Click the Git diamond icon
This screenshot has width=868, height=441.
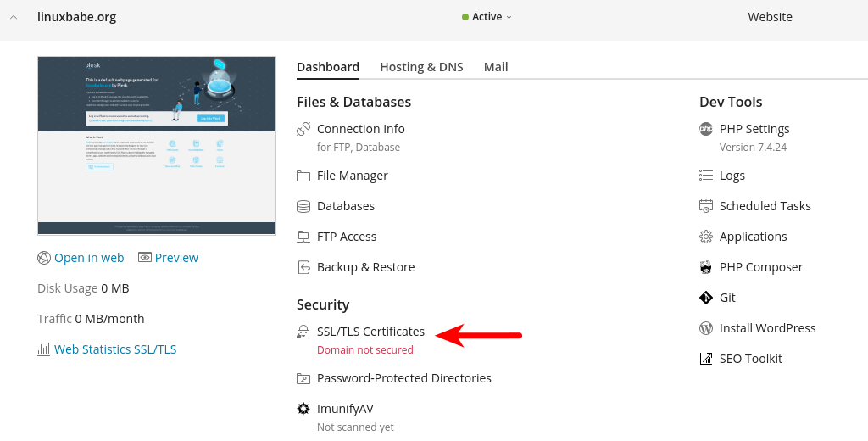(706, 298)
